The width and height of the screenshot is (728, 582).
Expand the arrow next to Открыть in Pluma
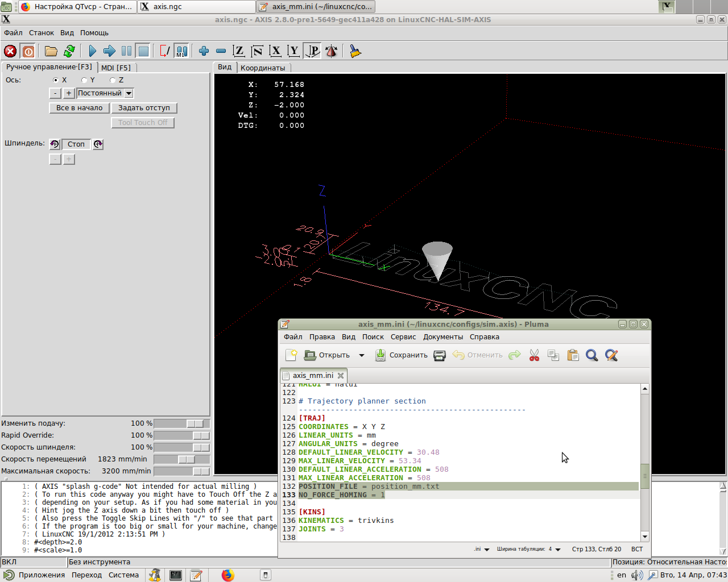(361, 355)
